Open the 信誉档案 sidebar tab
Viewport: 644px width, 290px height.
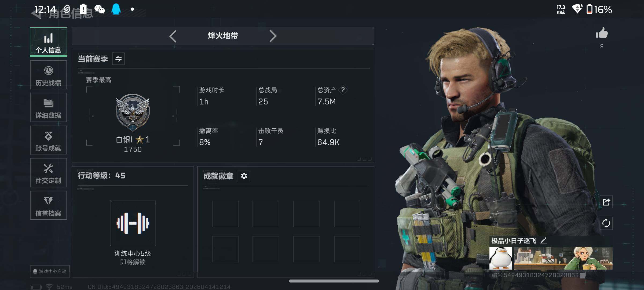coord(48,205)
